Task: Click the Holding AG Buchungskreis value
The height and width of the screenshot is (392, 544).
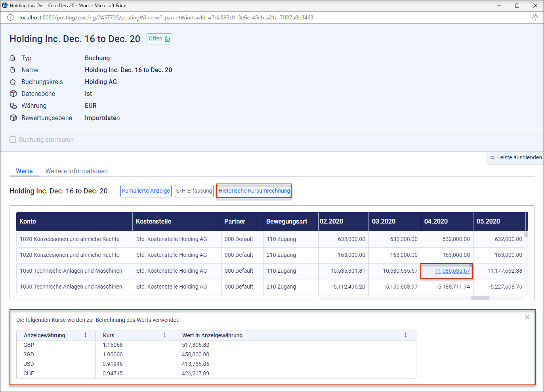Action: click(x=101, y=82)
